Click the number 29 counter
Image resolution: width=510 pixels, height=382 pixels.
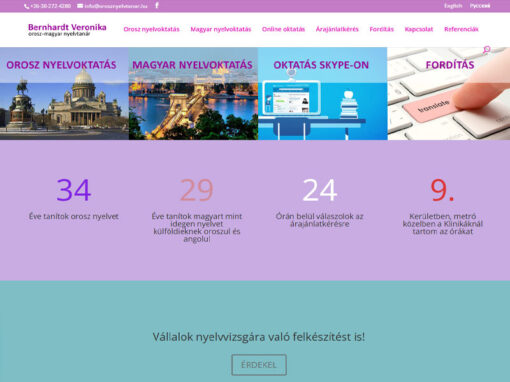pyautogui.click(x=197, y=190)
